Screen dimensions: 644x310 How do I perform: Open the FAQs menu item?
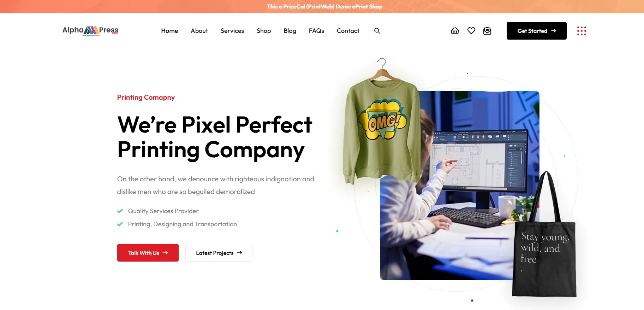click(316, 31)
